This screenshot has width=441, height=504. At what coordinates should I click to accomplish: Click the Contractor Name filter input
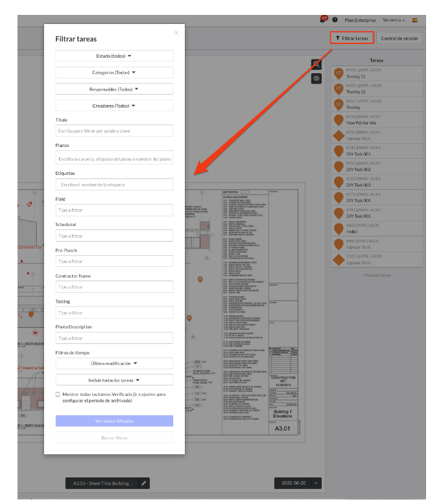(x=114, y=287)
